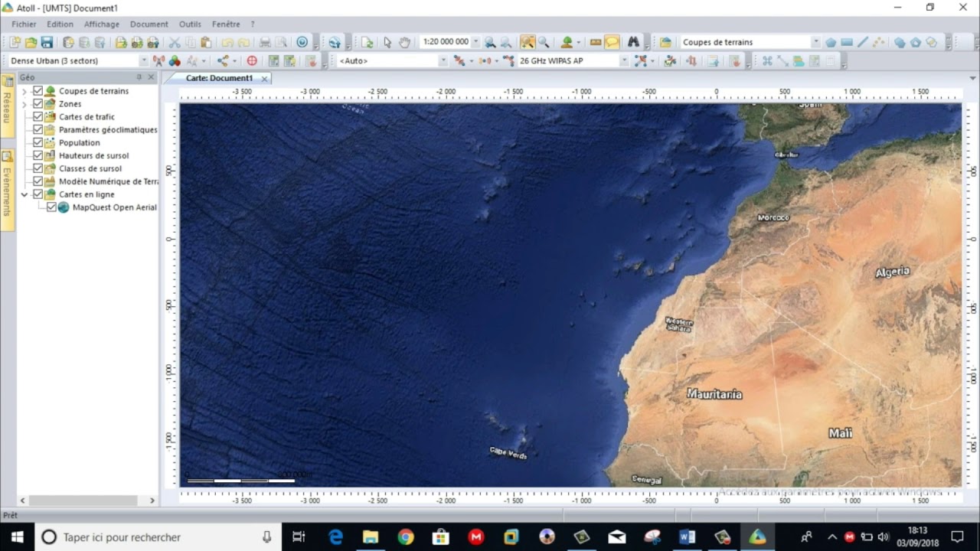Activate the highlighted zoom area tool
Viewport: 980px width, 551px height.
528,42
